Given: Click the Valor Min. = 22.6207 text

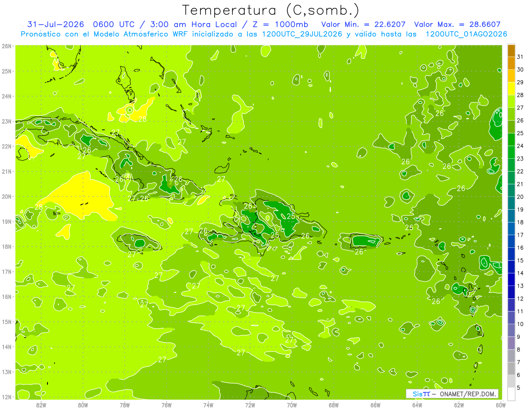Looking at the screenshot, I should pyautogui.click(x=364, y=24).
